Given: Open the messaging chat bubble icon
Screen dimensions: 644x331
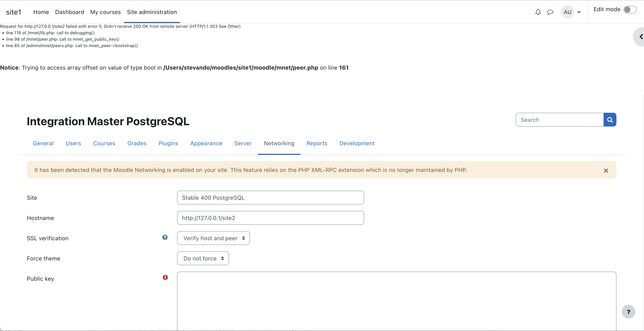Looking at the screenshot, I should [x=550, y=12].
